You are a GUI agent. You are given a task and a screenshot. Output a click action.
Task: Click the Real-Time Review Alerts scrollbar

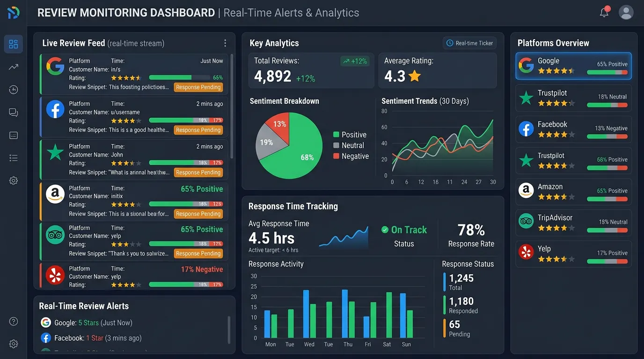229,330
